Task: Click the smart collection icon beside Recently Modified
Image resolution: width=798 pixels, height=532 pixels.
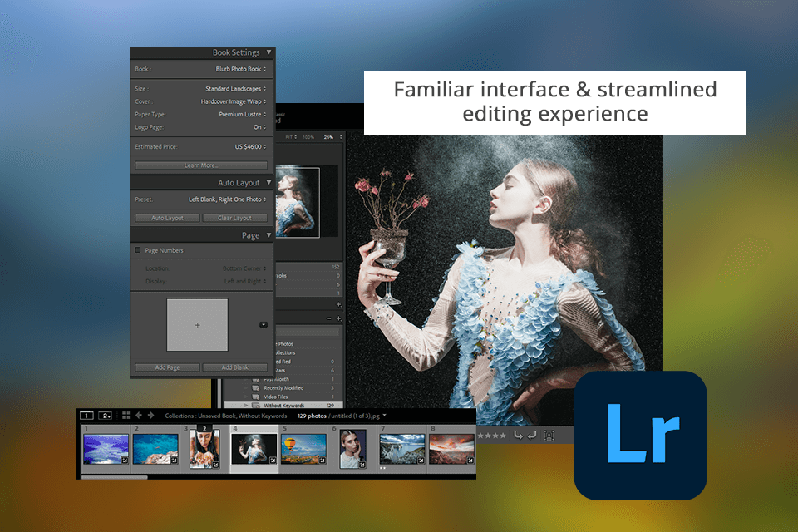Action: click(256, 388)
